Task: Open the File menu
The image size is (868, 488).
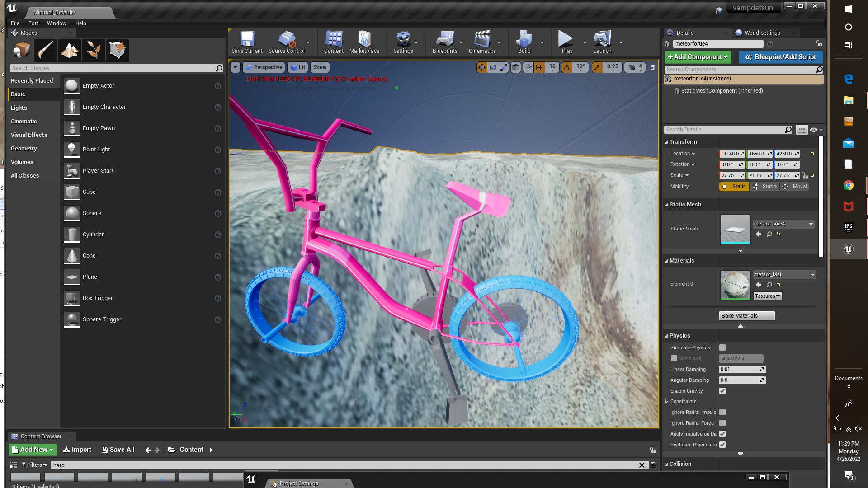Action: pyautogui.click(x=15, y=23)
